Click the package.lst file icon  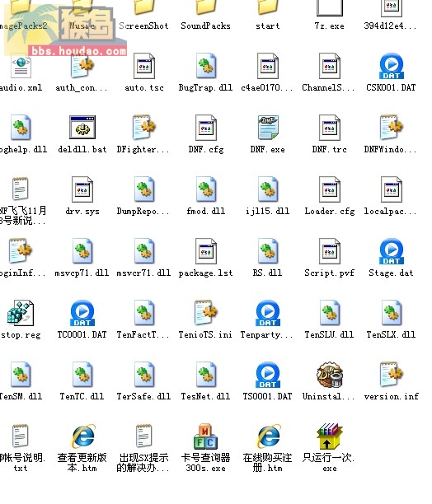(206, 251)
